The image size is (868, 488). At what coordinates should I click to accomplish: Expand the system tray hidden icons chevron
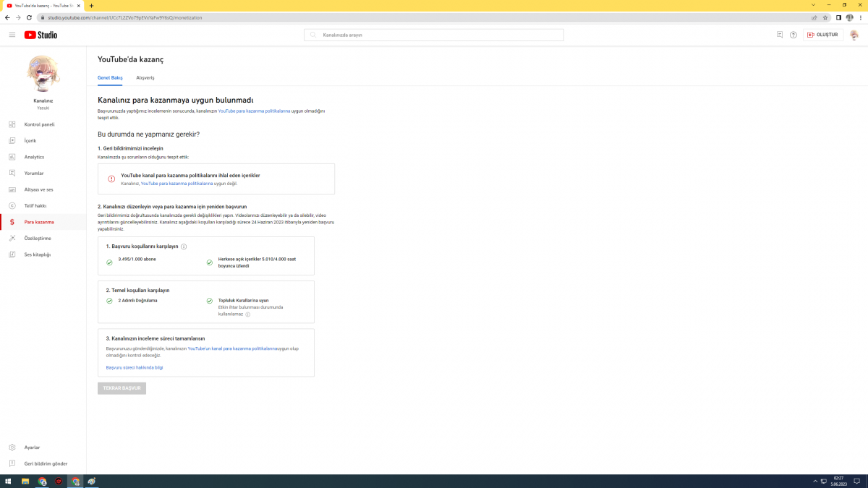pos(815,481)
